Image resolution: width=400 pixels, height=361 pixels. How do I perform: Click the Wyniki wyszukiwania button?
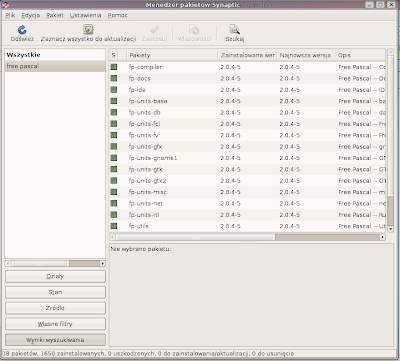tap(55, 340)
